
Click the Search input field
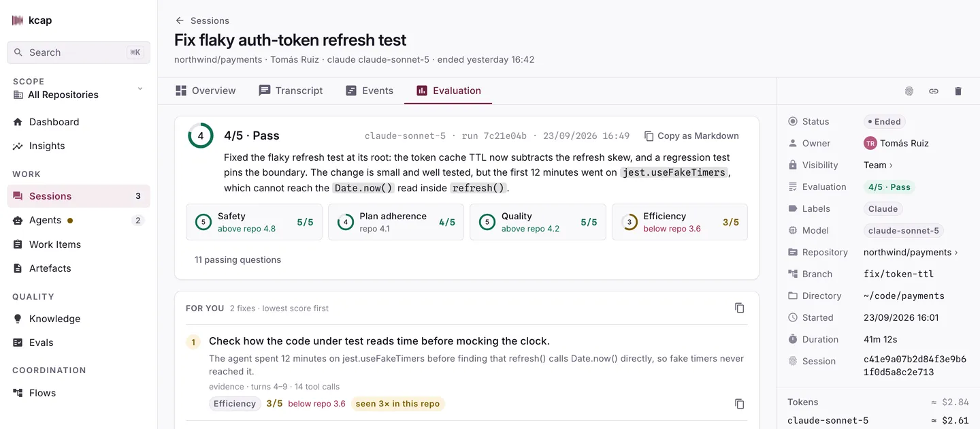[78, 52]
